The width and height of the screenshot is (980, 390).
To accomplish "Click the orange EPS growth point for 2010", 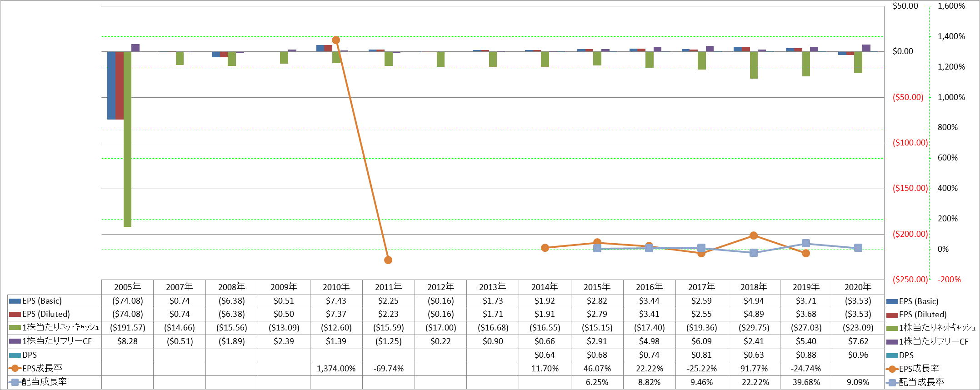I will [x=336, y=40].
